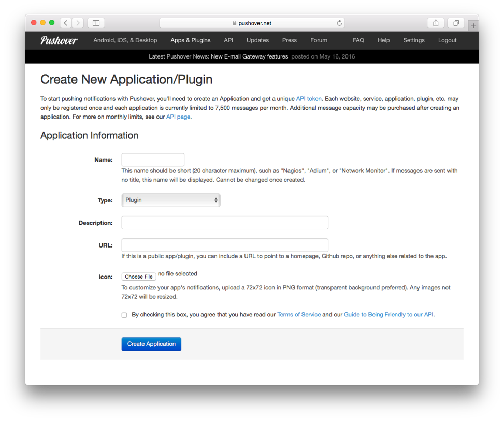Click into the Name text field
The image size is (504, 421).
153,159
